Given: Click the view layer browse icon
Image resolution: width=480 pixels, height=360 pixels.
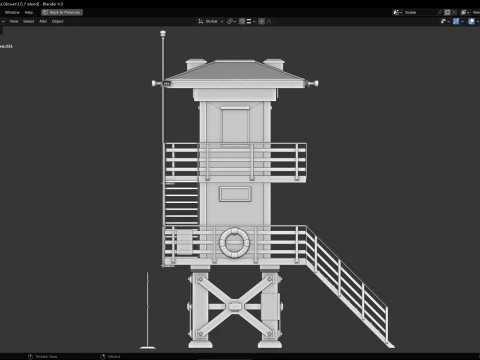Looking at the screenshot, I should pyautogui.click(x=465, y=12).
